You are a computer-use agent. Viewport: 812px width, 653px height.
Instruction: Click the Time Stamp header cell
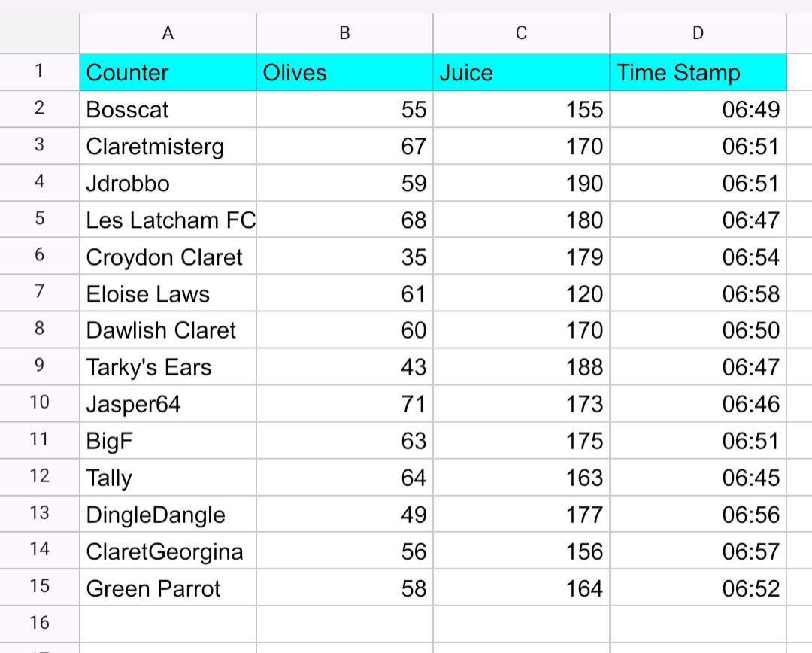pyautogui.click(x=698, y=73)
